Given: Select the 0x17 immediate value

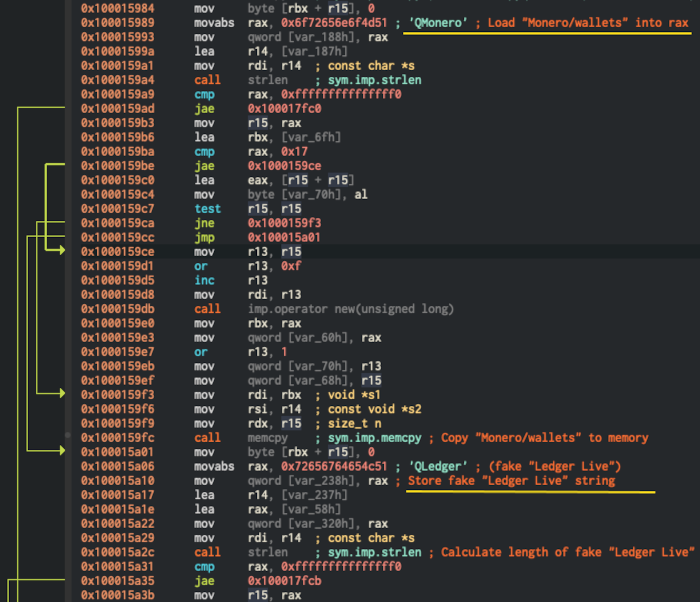Looking at the screenshot, I should (294, 151).
